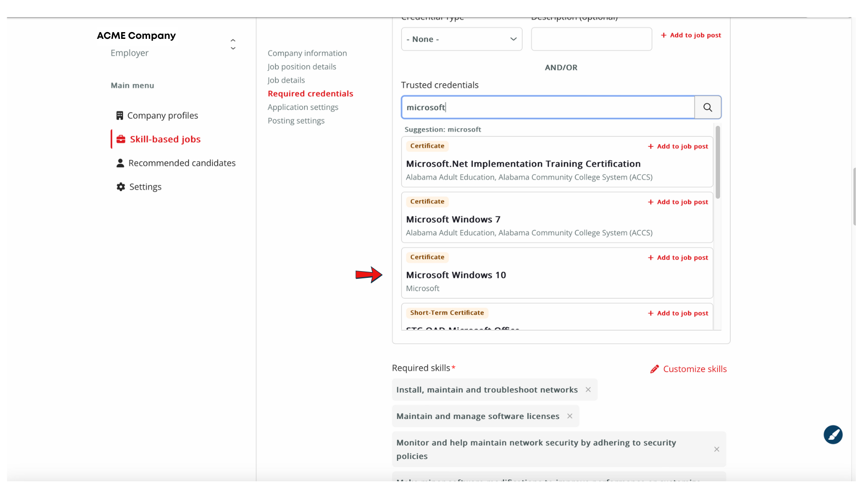This screenshot has width=868, height=488.
Task: Add Short-Term Certificate to job post
Action: coord(678,313)
